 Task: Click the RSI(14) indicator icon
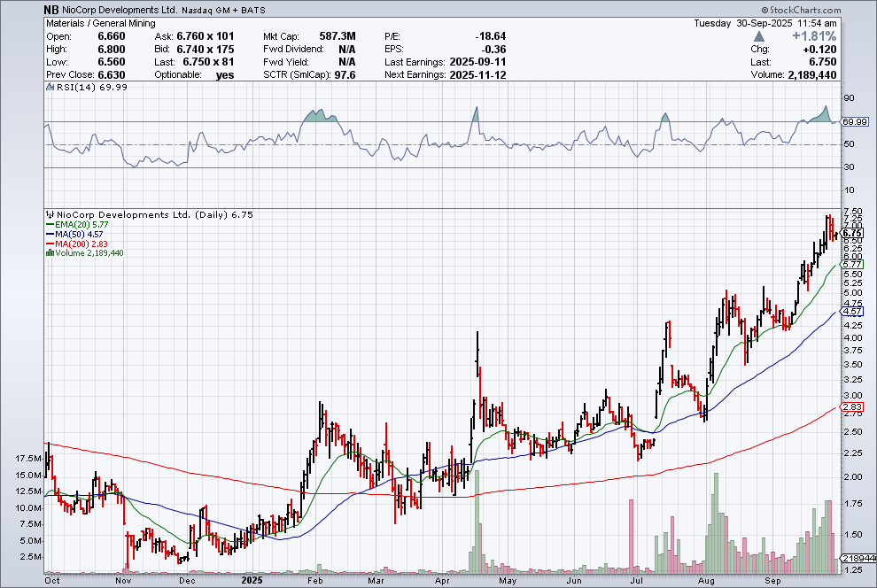50,87
